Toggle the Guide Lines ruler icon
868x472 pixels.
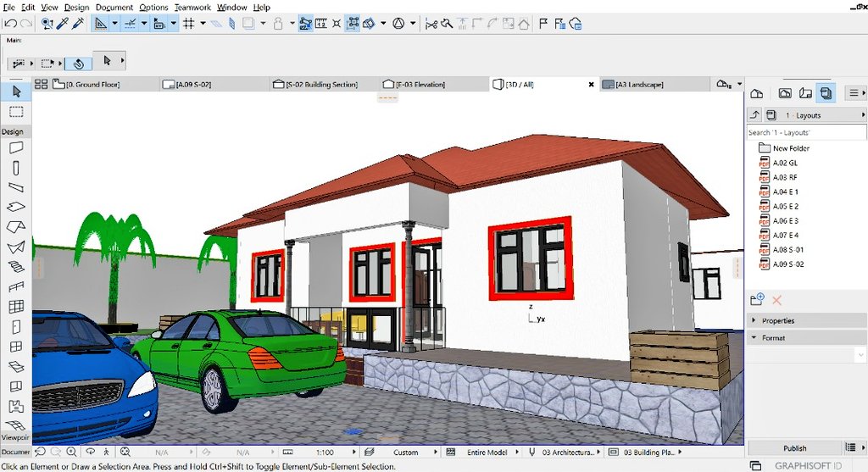click(101, 24)
